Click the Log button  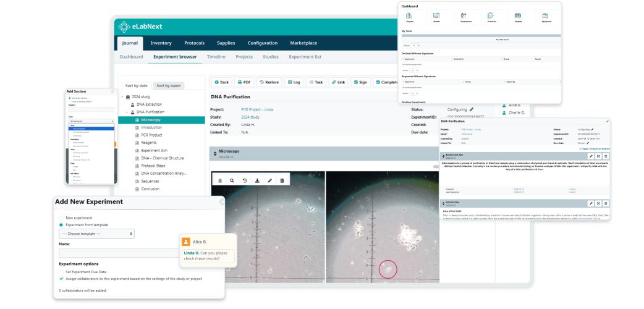click(x=294, y=82)
